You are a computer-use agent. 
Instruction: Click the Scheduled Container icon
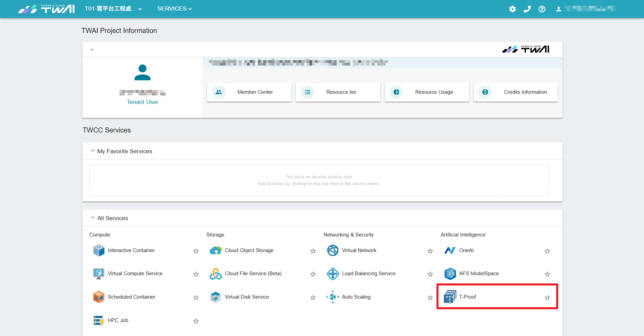coord(99,297)
